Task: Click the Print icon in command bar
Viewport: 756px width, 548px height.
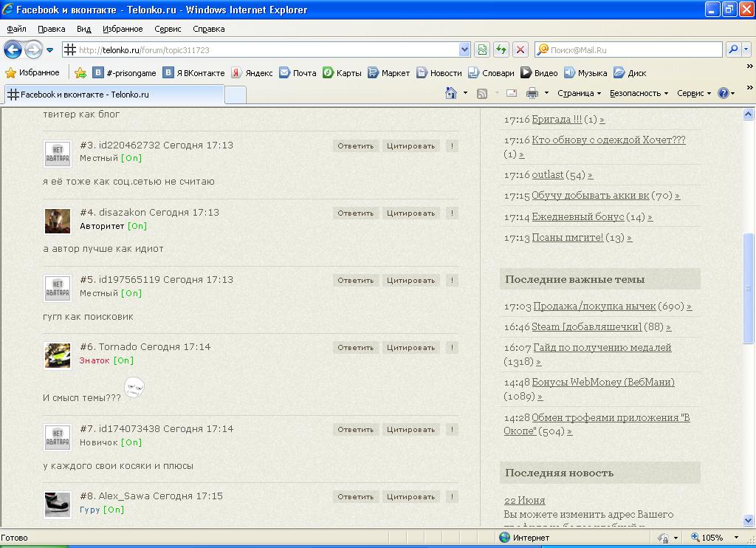Action: click(x=532, y=93)
